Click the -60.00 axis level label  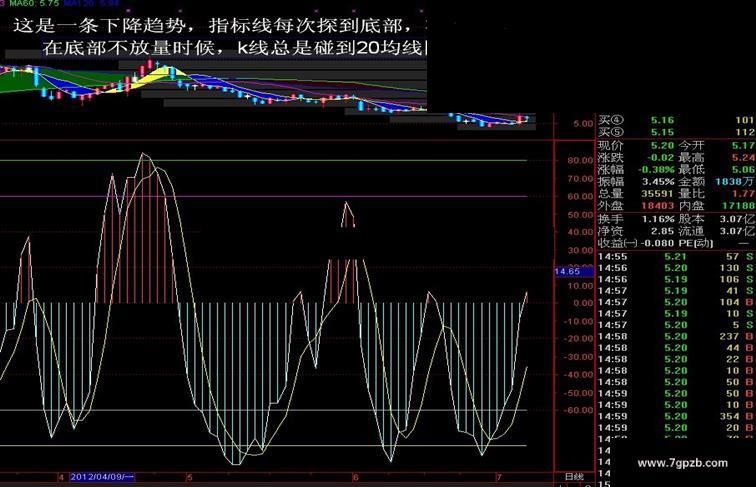click(x=578, y=410)
